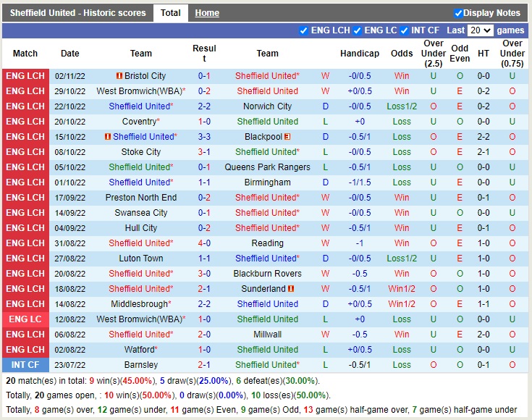The height and width of the screenshot is (420, 532).
Task: Open the Millwall team link
Action: (x=267, y=335)
